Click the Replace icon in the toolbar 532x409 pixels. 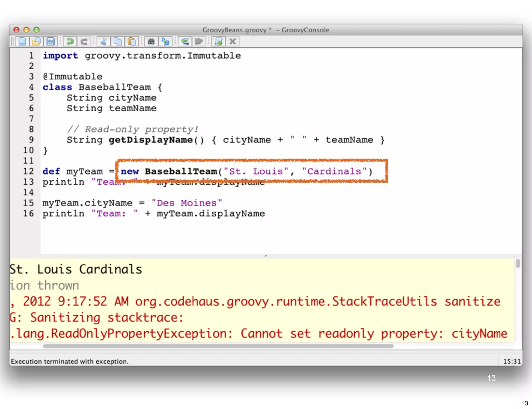point(165,42)
